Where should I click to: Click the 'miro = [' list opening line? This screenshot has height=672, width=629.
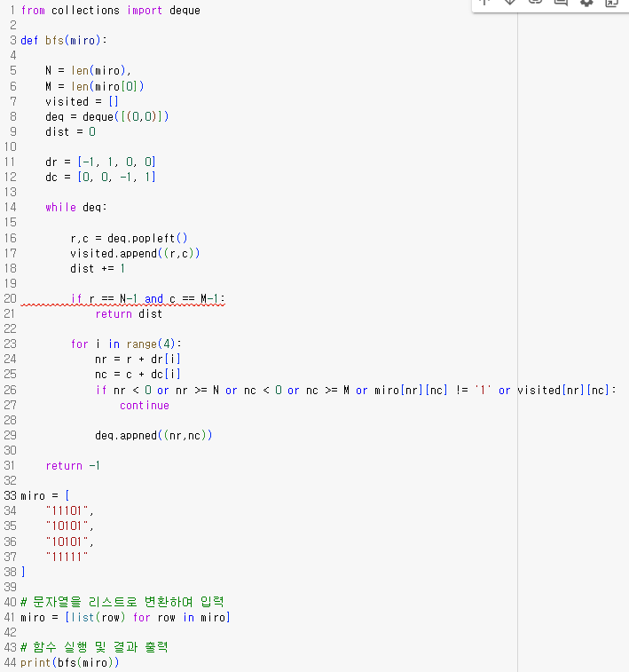point(45,496)
